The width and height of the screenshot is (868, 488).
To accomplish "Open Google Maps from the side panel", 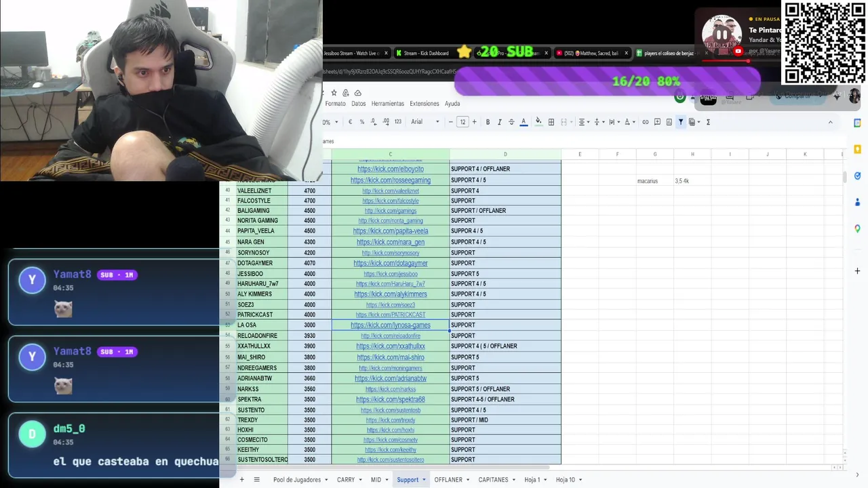I will click(x=857, y=229).
